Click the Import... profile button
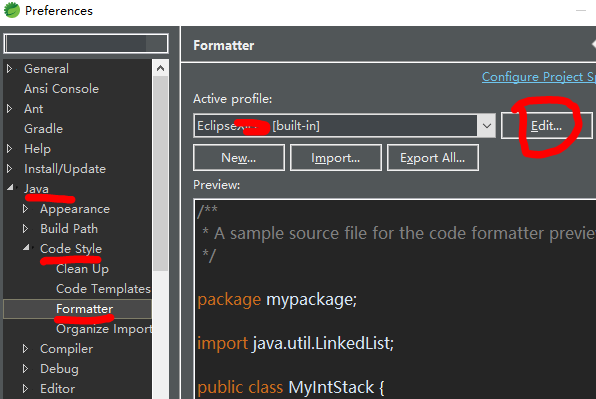The image size is (596, 399). point(336,158)
